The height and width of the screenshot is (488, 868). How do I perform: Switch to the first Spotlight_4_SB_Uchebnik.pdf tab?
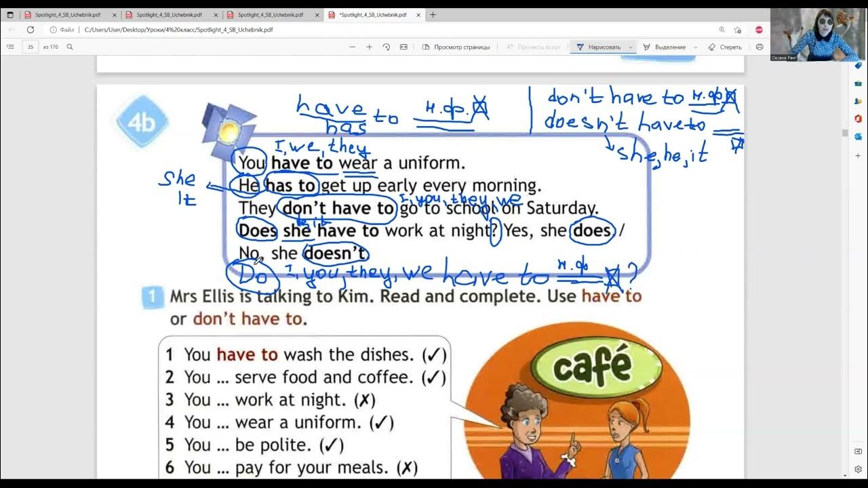click(68, 15)
